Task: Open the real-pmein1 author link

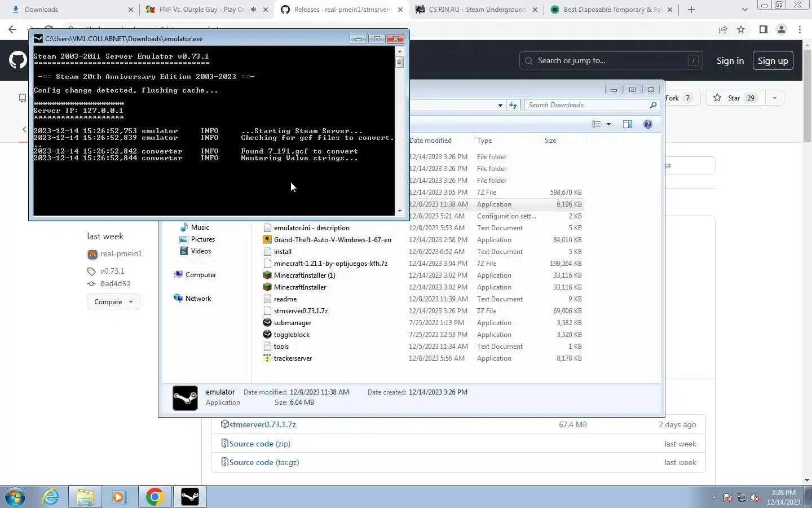Action: tap(121, 253)
